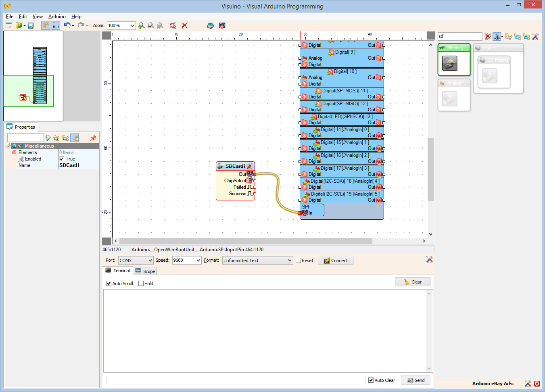Screen dimensions: 545x392
Task: Click the tools wrench icon in the component panel
Action: (535, 36)
